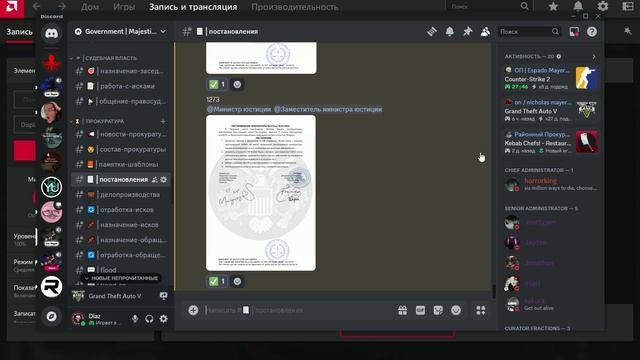
Task: Edit постановления channel settings gear
Action: (164, 180)
